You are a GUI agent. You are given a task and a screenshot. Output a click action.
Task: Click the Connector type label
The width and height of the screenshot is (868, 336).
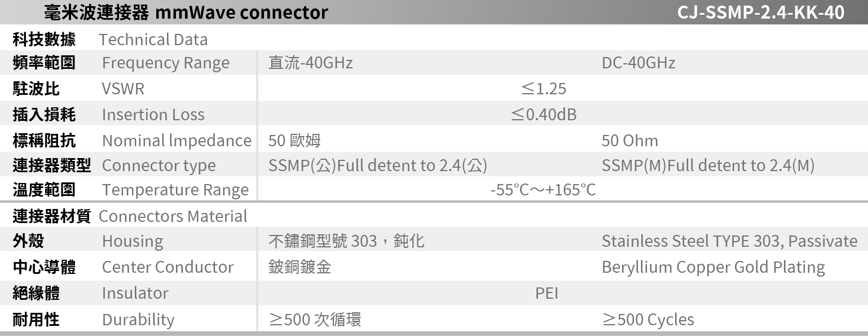pyautogui.click(x=158, y=165)
